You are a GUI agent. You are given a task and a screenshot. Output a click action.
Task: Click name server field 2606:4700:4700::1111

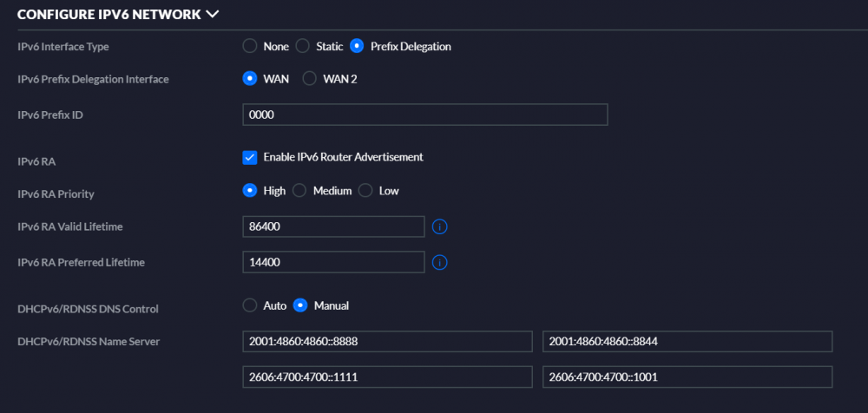[387, 377]
